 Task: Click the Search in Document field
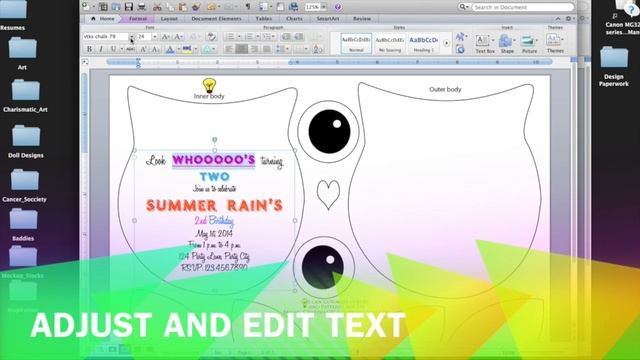[523, 7]
